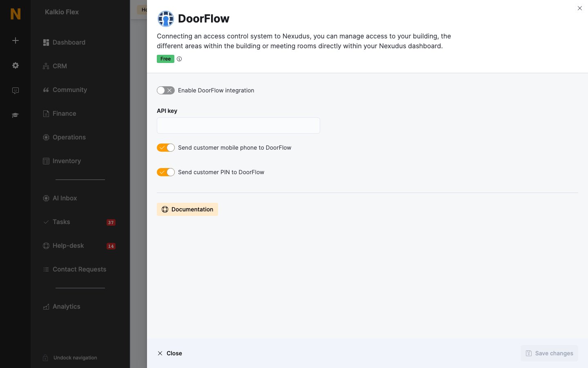
Task: Open the Documentation button
Action: [187, 209]
